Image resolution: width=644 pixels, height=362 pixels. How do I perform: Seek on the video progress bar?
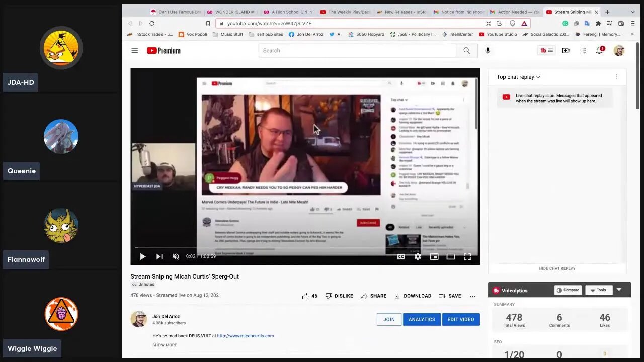coord(305,248)
